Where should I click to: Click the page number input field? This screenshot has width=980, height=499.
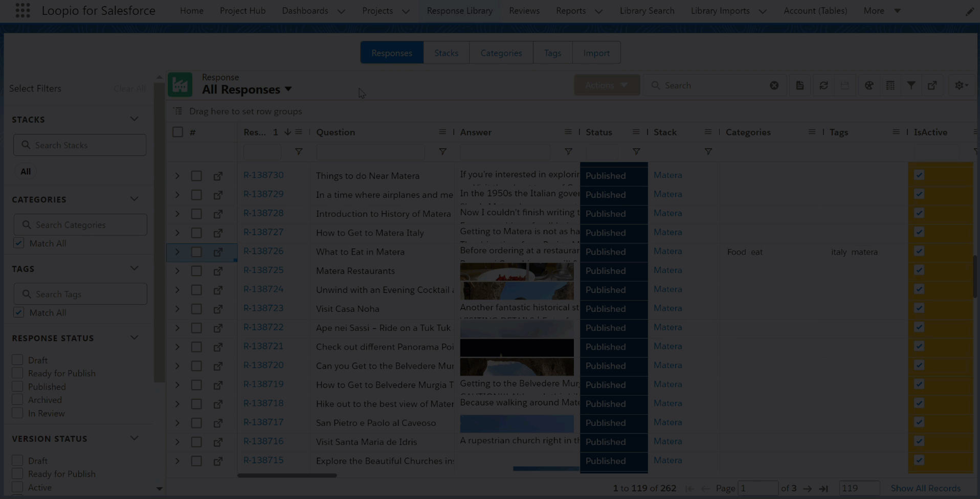click(758, 488)
